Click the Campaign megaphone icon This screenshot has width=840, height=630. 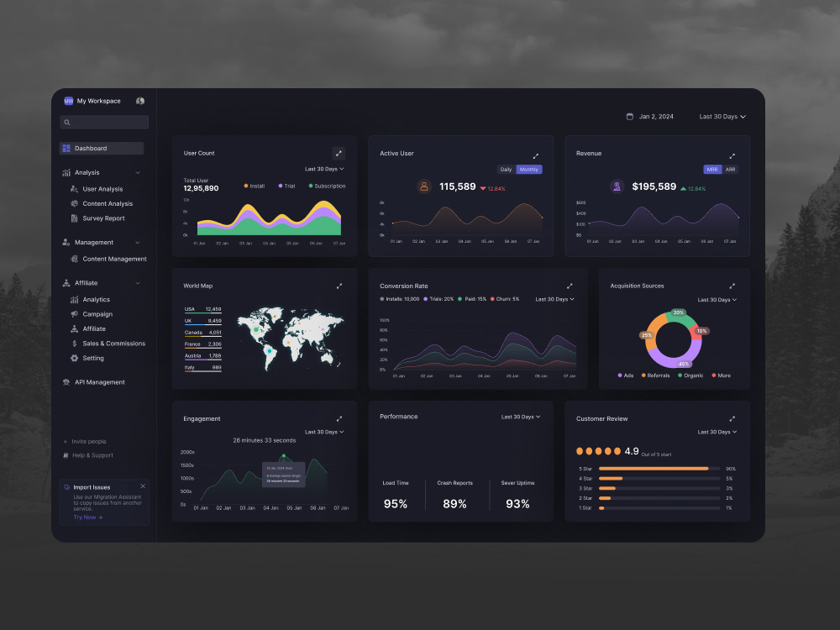[75, 314]
